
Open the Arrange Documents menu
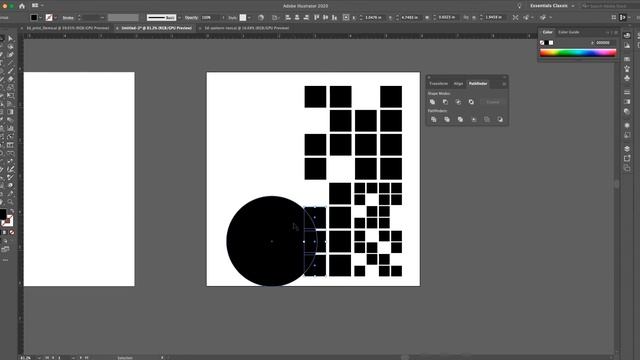point(37,6)
